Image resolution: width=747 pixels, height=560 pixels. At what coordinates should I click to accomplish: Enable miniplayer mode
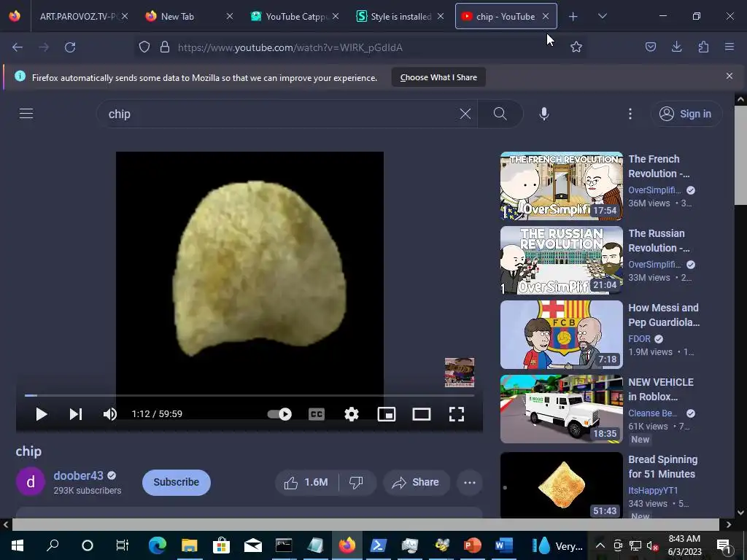387,414
